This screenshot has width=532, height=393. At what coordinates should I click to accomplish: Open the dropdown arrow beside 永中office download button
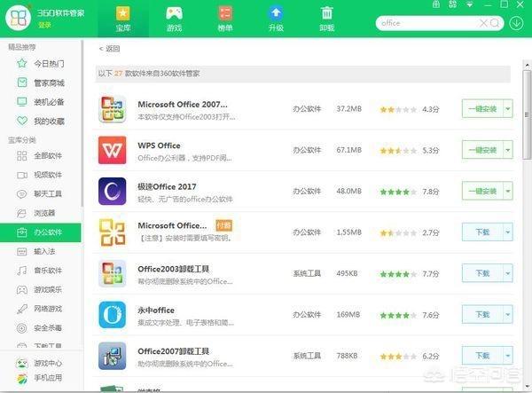(508, 315)
